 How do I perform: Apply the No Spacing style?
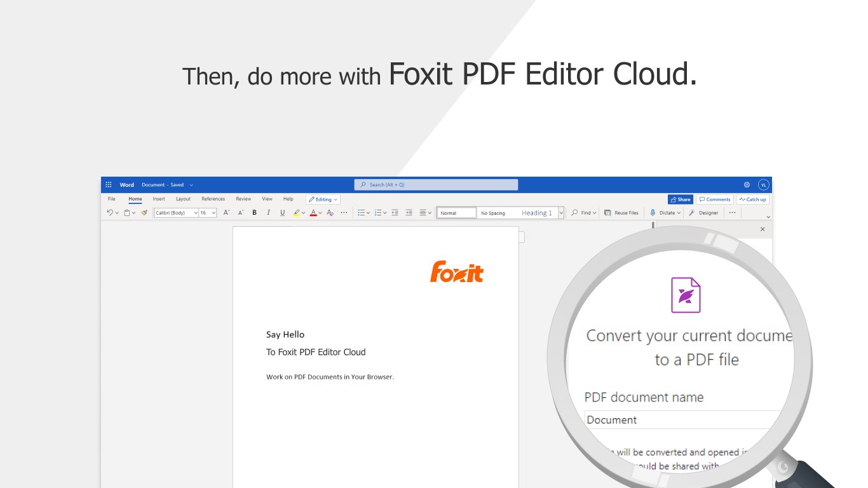click(493, 213)
